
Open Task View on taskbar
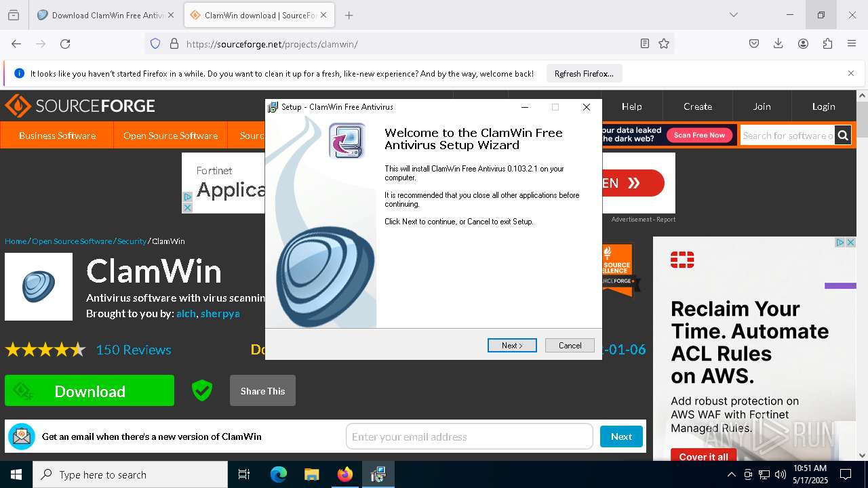244,474
